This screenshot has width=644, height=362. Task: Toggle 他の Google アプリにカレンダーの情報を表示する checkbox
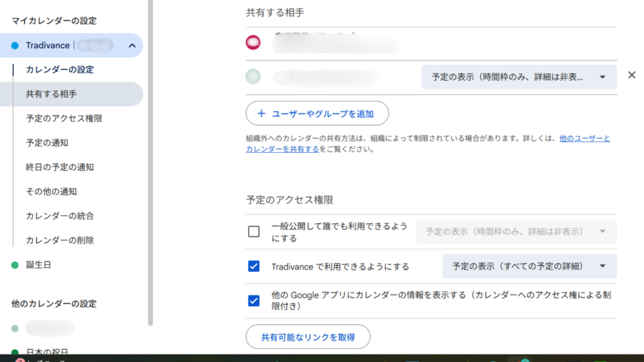click(x=254, y=300)
